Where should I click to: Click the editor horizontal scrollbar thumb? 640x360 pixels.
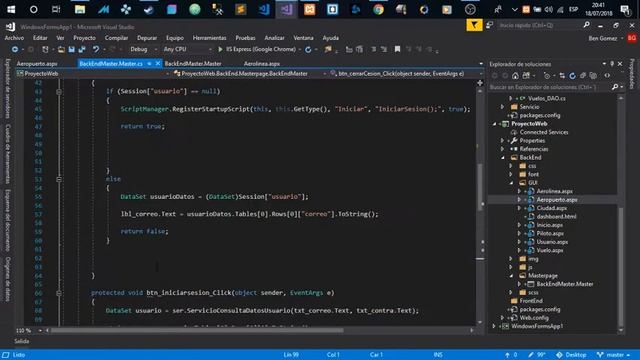coord(197,330)
